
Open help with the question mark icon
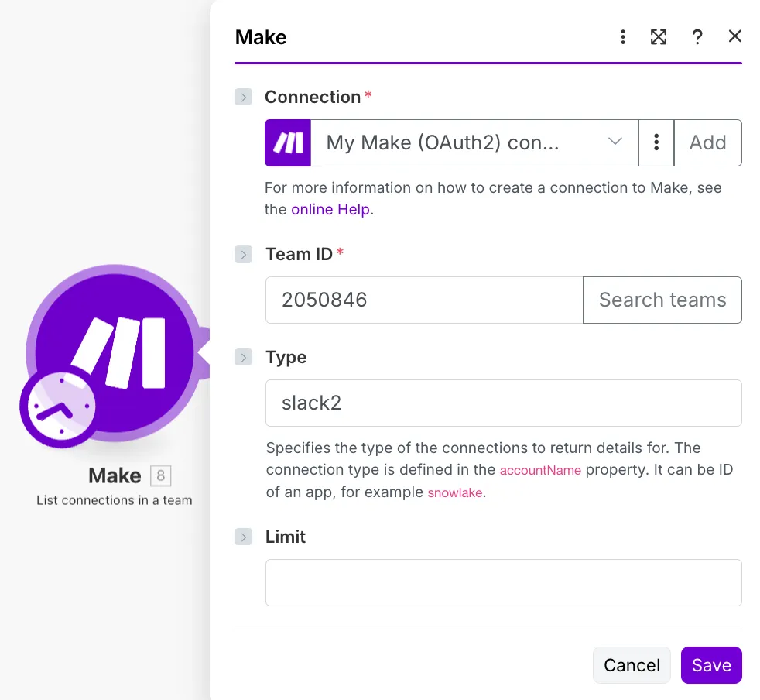(697, 37)
